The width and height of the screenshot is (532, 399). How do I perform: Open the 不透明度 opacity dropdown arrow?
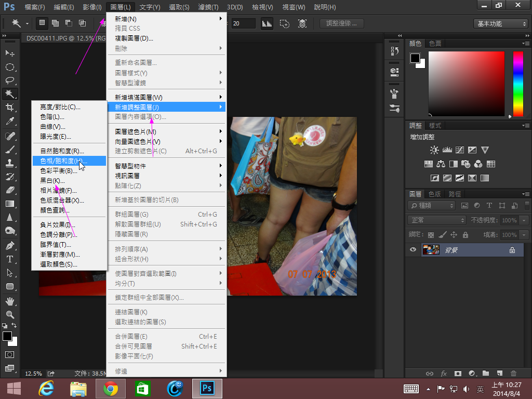point(524,220)
